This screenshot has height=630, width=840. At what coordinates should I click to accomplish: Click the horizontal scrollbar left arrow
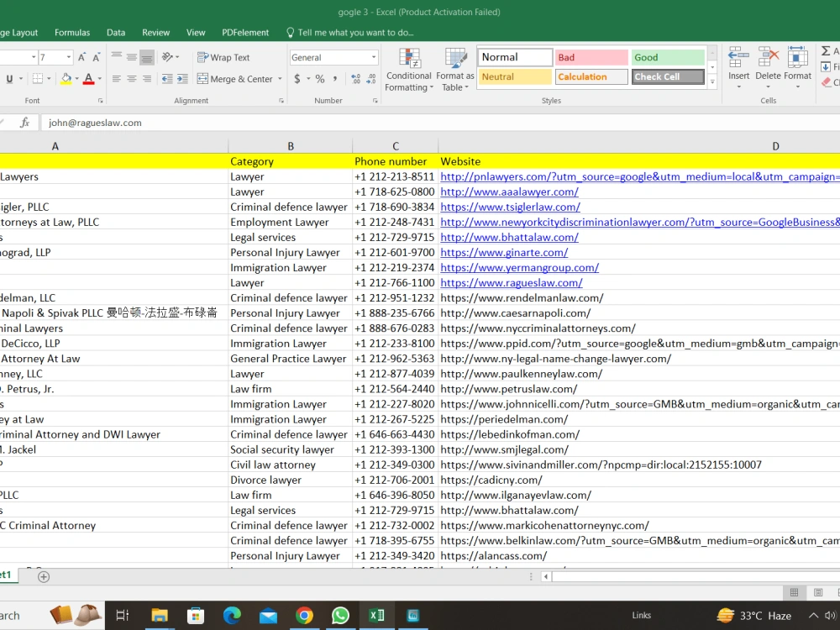(x=546, y=576)
